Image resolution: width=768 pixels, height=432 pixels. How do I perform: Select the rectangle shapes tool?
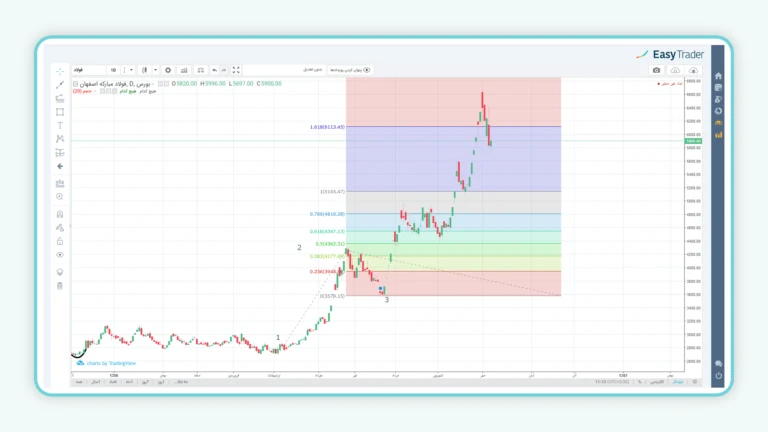click(60, 112)
